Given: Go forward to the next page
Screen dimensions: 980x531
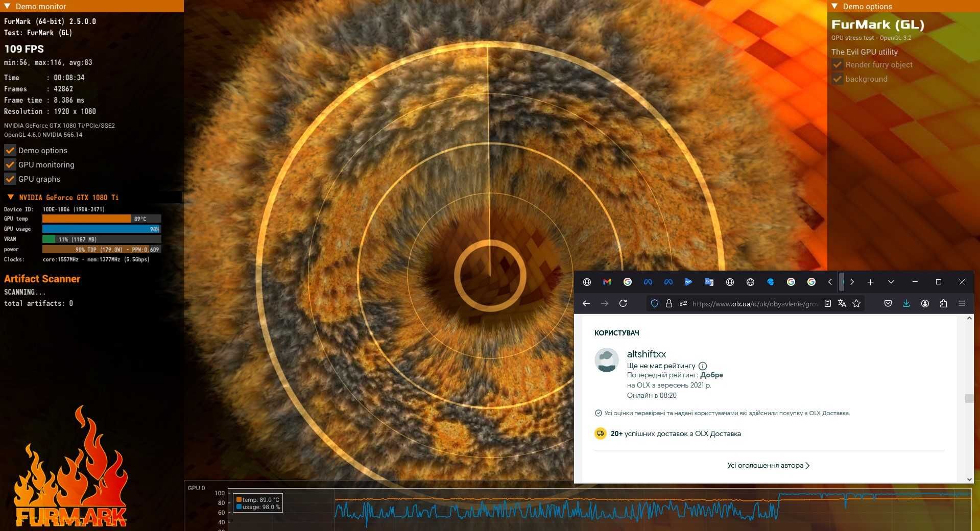Looking at the screenshot, I should pos(605,303).
